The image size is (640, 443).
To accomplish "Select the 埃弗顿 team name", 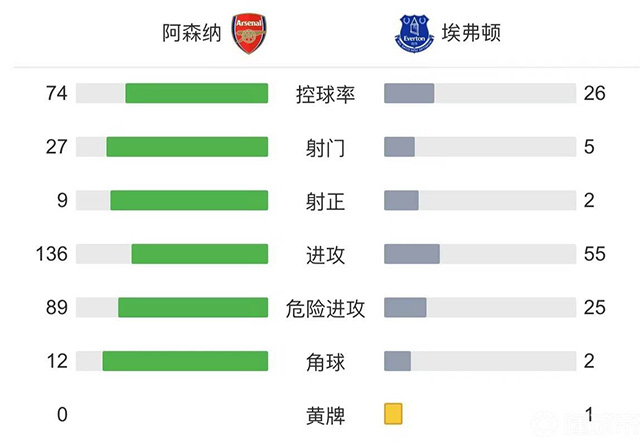I will [x=471, y=34].
